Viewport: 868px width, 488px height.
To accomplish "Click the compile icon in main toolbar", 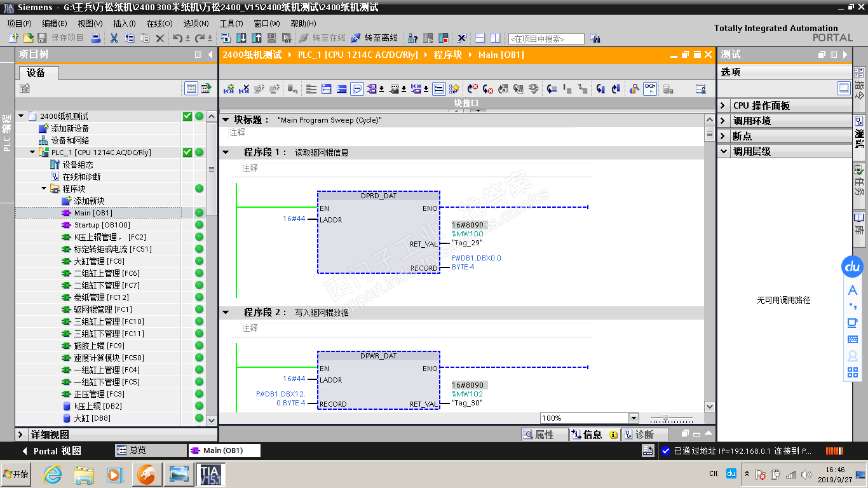I will click(226, 38).
